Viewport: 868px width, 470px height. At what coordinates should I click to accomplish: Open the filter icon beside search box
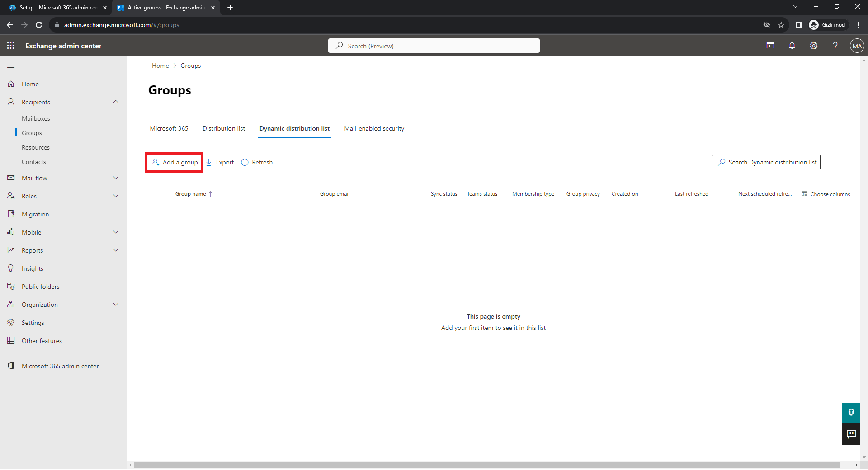[x=830, y=162]
